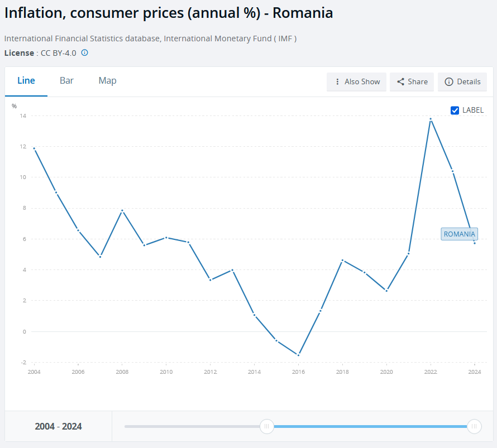Screen dimensions: 497x448
Task: Switch to the Map tab
Action: (x=107, y=81)
